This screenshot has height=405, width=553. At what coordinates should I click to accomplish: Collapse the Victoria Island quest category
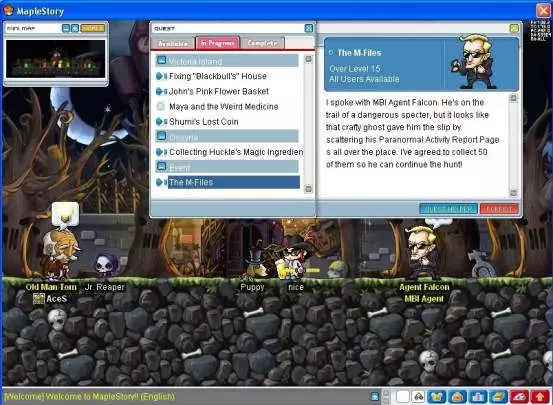tap(161, 60)
